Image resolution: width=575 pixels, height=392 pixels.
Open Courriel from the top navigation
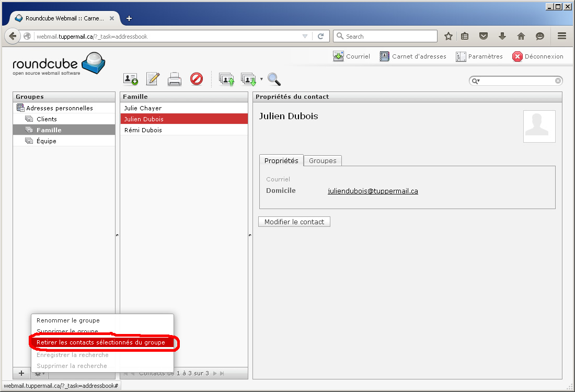pos(351,56)
